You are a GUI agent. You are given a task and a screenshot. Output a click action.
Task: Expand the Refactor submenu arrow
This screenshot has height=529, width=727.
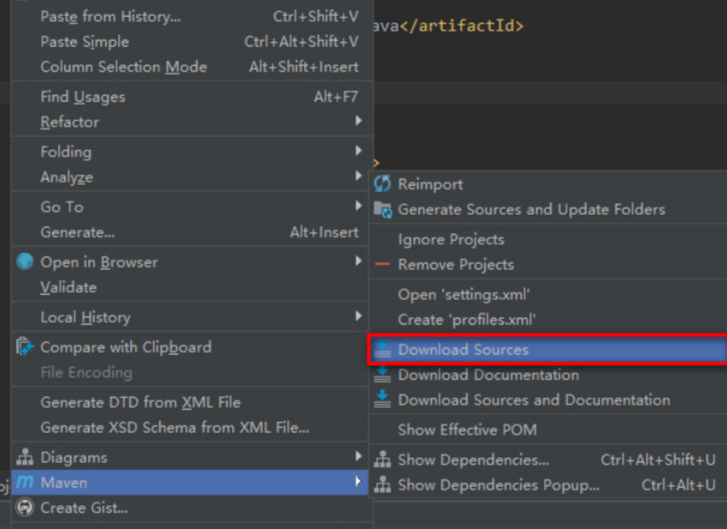[358, 121]
